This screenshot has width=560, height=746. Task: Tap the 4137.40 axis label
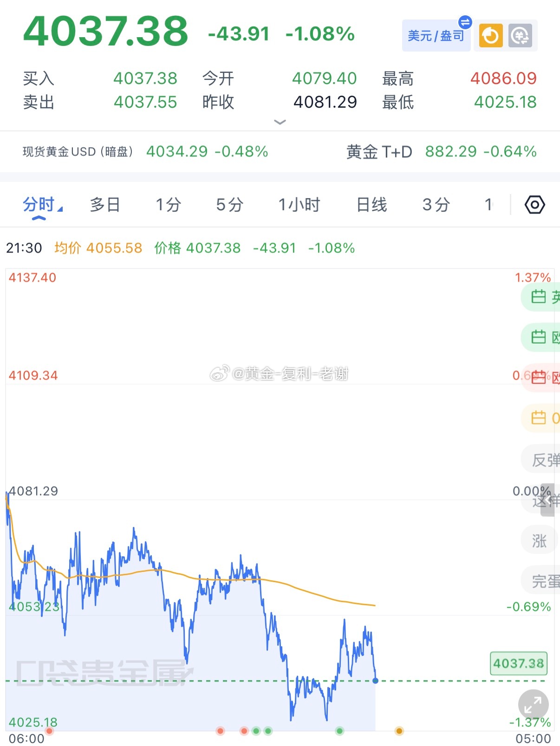click(x=33, y=278)
